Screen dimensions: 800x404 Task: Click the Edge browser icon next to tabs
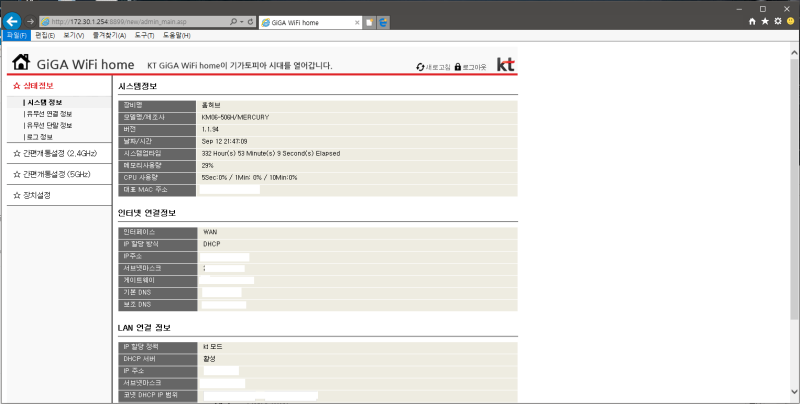pos(383,22)
